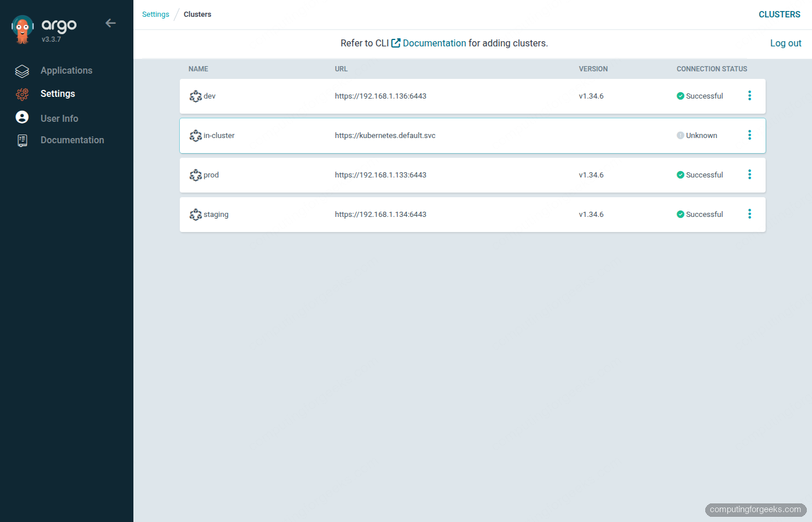Open the kebab menu for the prod cluster

point(749,174)
